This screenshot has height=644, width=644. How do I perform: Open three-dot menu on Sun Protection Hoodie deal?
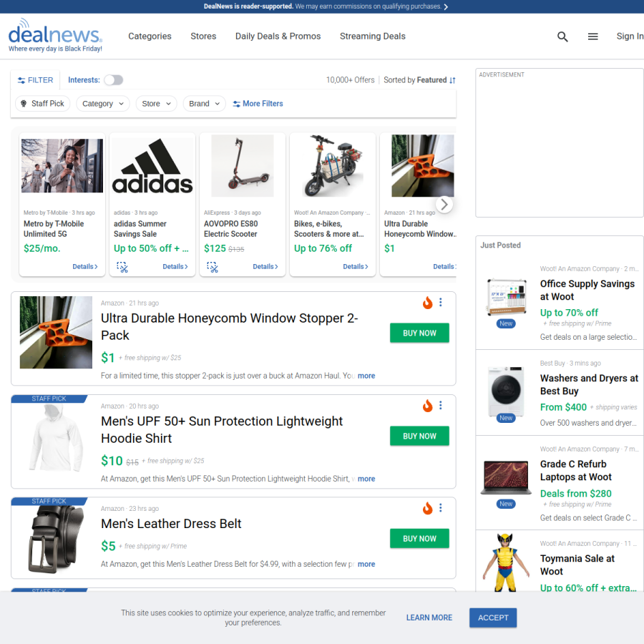point(441,406)
